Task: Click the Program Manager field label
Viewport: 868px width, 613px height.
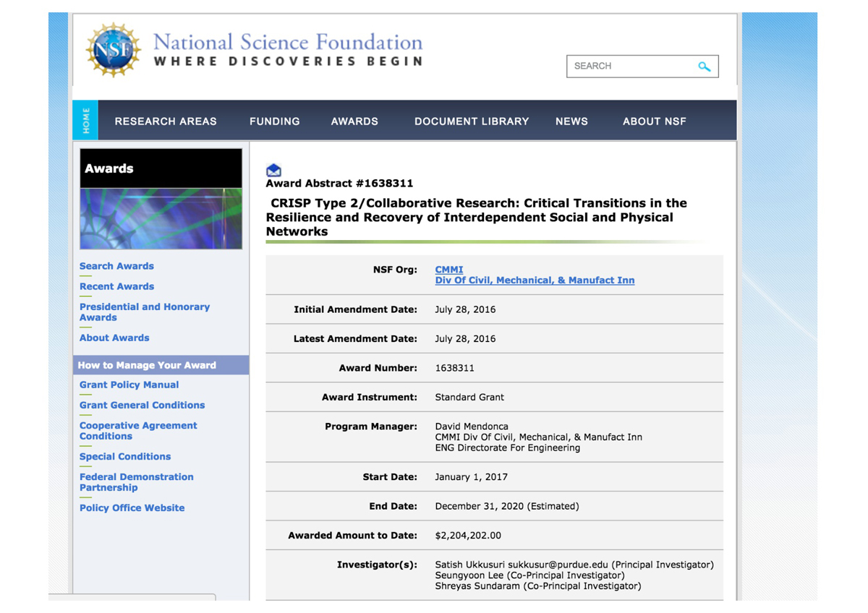Action: click(371, 426)
